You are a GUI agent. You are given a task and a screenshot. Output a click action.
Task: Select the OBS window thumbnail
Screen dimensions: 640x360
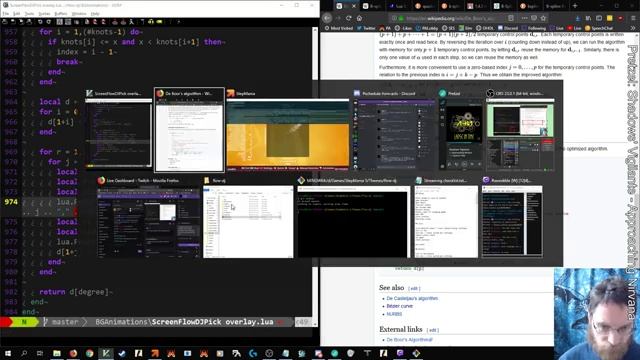[520, 130]
